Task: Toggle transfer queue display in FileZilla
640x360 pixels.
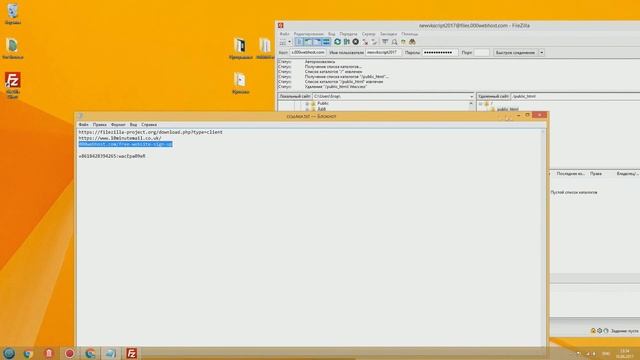Action: pyautogui.click(x=326, y=42)
